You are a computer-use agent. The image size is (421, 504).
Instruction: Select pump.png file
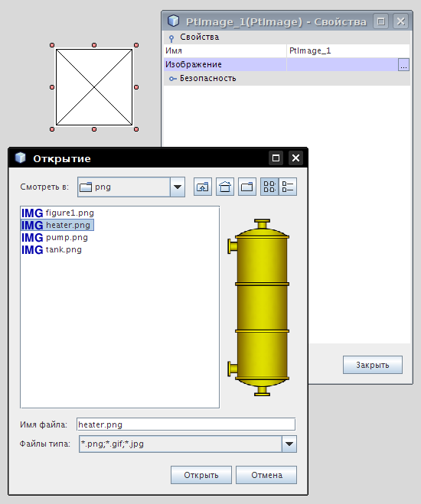point(54,238)
